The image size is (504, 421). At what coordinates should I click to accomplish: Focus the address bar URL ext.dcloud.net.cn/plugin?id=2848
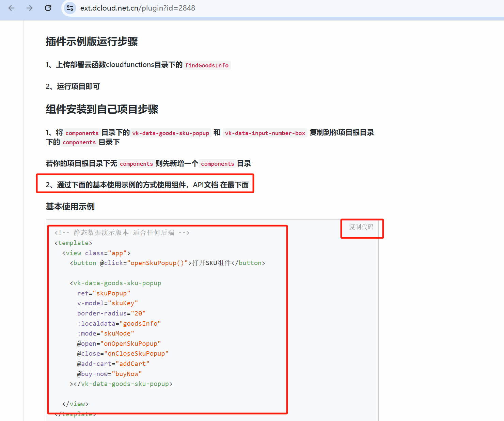[138, 8]
